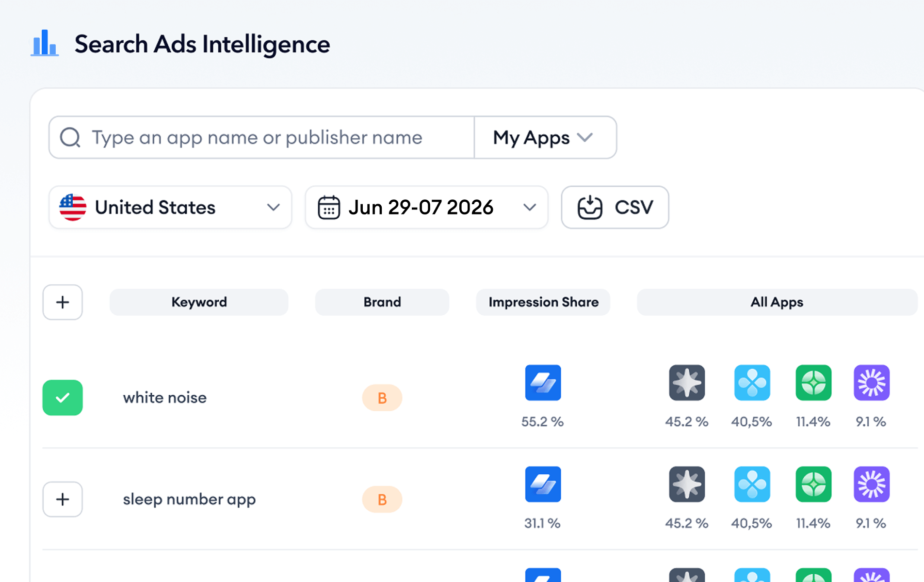Click the purple sunburst icon in sleep number app row
Viewport: 924px width, 582px height.
point(872,484)
